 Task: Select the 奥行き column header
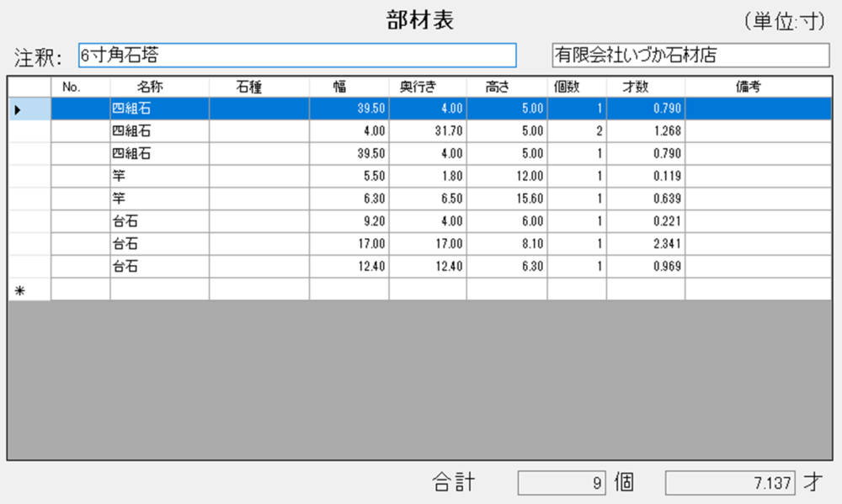coord(427,86)
